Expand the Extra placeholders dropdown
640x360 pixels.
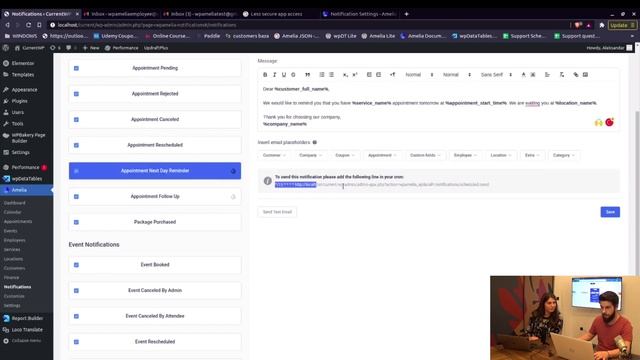(x=532, y=155)
